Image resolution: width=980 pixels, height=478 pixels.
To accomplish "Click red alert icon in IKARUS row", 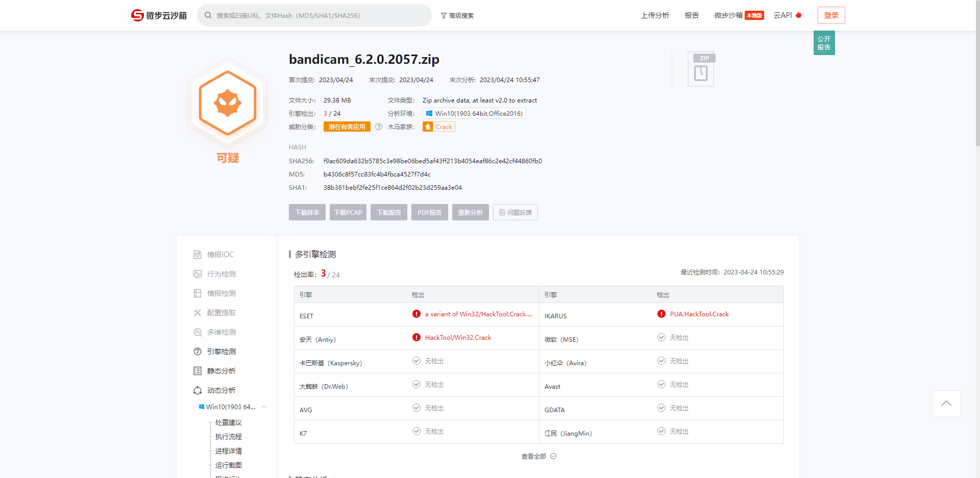I will 661,314.
